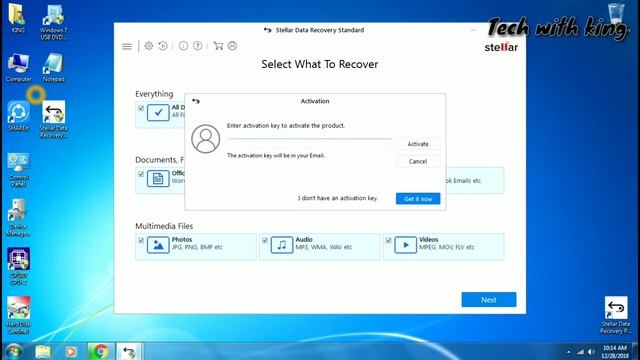Click the shopping cart buy icon
The width and height of the screenshot is (640, 360).
218,46
